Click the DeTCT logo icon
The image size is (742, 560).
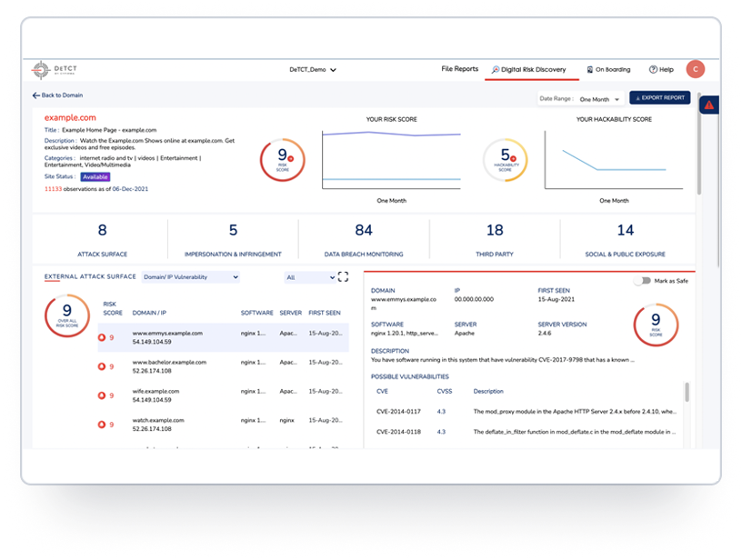tap(41, 70)
